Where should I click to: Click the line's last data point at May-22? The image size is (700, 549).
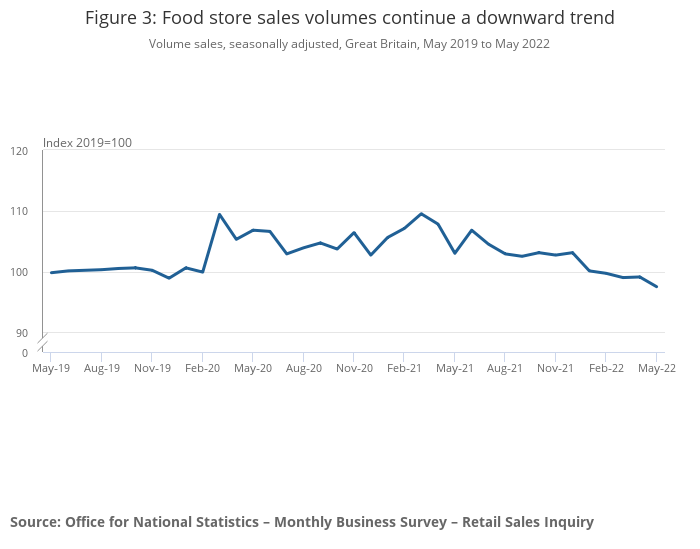coord(656,287)
